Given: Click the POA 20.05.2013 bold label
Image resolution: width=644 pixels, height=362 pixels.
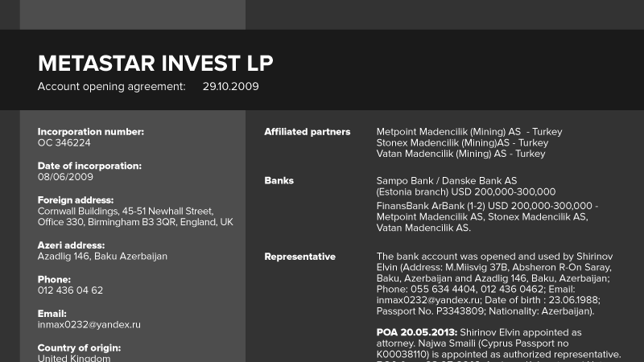Looking at the screenshot, I should pyautogui.click(x=416, y=332).
